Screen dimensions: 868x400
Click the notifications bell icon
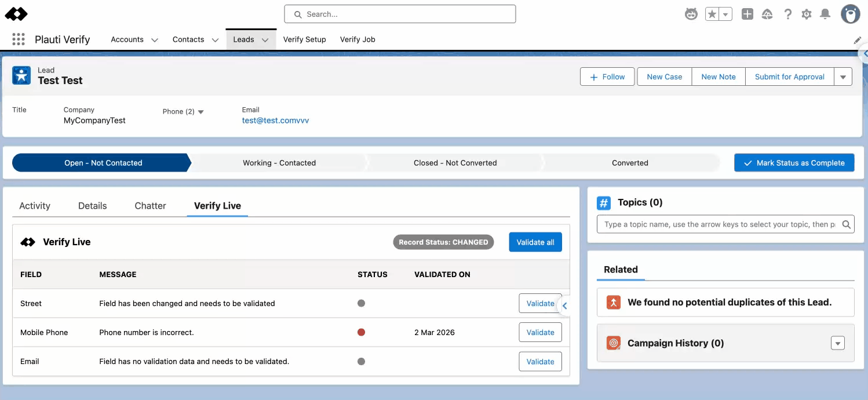825,14
